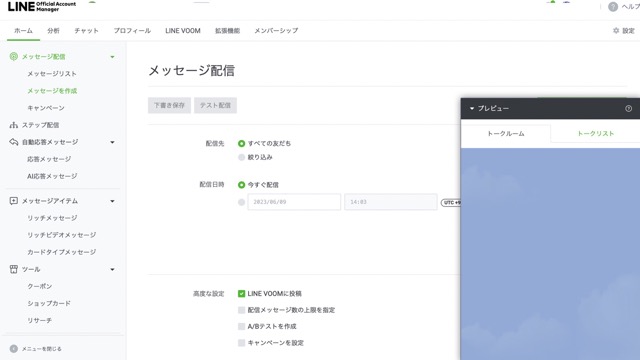Open the メンバーシップ tab
The width and height of the screenshot is (640, 360).
(x=276, y=31)
